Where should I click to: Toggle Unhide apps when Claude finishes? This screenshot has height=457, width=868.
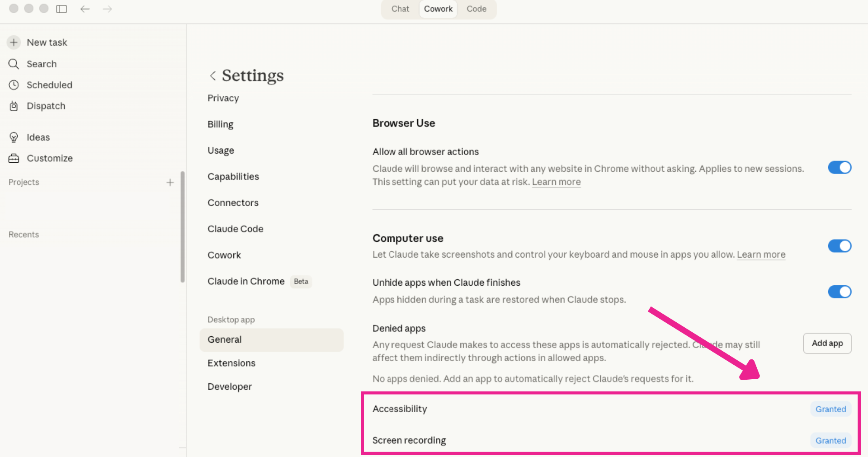click(839, 292)
